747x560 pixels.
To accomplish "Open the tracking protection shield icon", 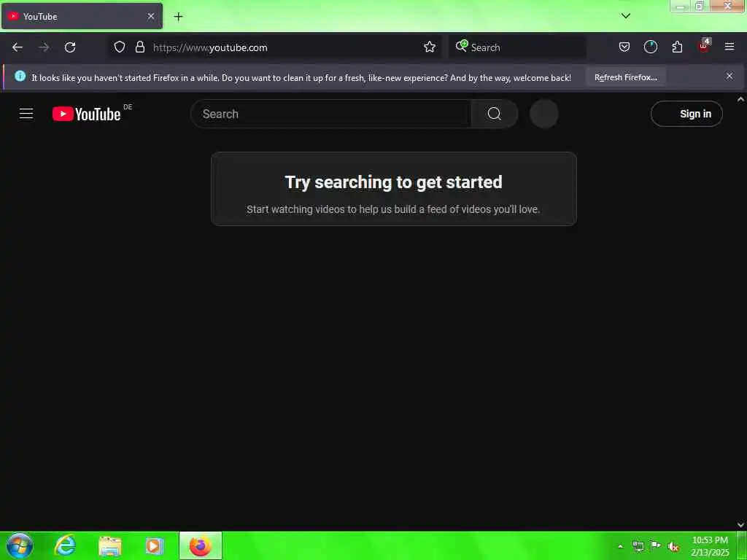I will click(x=120, y=47).
